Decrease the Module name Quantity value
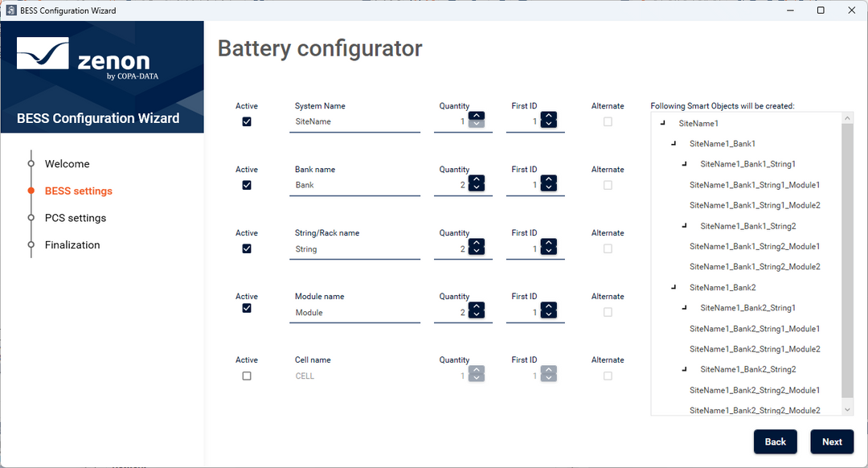868x468 pixels. point(476,314)
